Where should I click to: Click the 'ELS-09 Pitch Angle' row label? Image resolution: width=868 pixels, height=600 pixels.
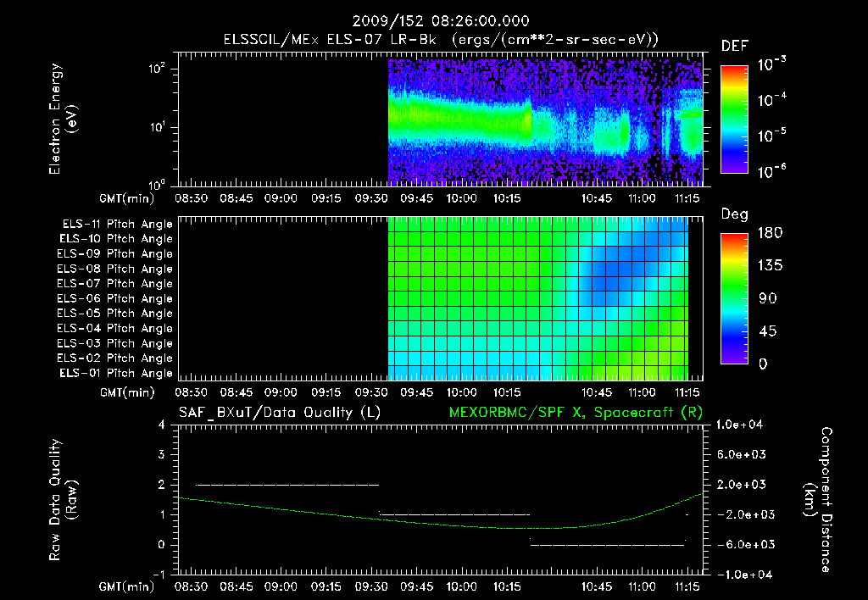click(x=114, y=254)
